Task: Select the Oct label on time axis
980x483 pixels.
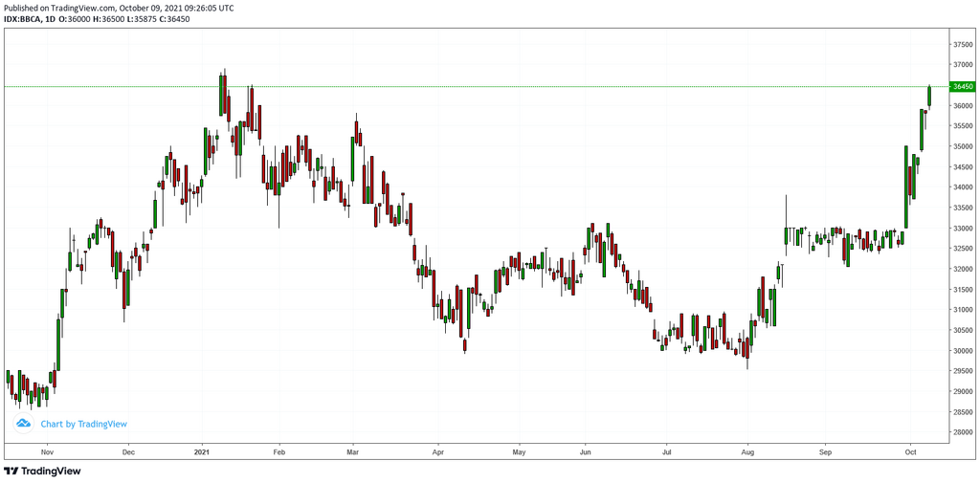Action: click(911, 450)
